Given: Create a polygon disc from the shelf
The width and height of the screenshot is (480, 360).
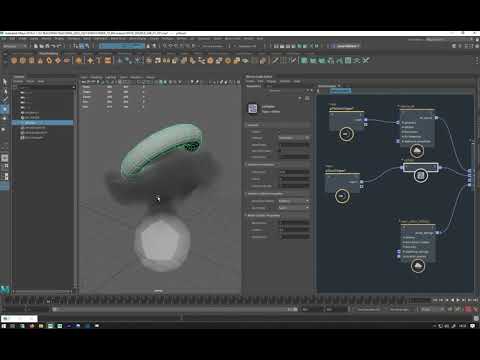Looking at the screenshot, I should click(67, 60).
